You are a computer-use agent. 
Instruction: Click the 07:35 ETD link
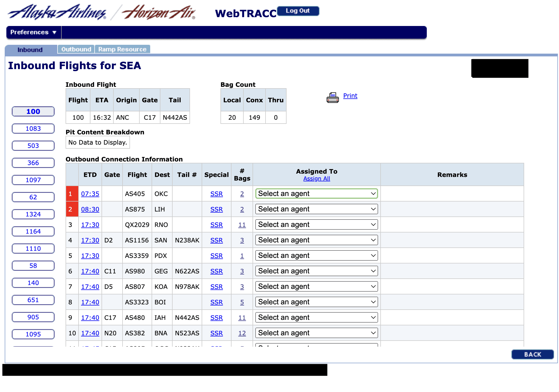90,194
